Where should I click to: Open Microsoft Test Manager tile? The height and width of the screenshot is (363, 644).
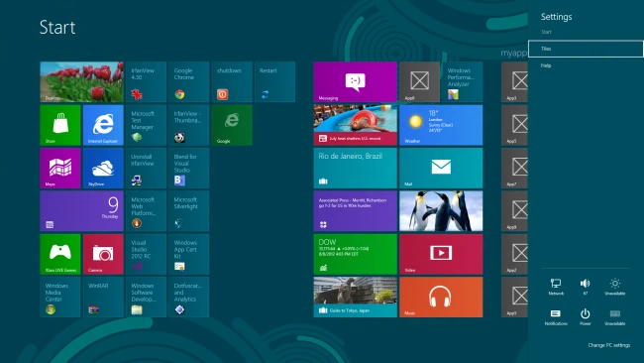(x=147, y=125)
